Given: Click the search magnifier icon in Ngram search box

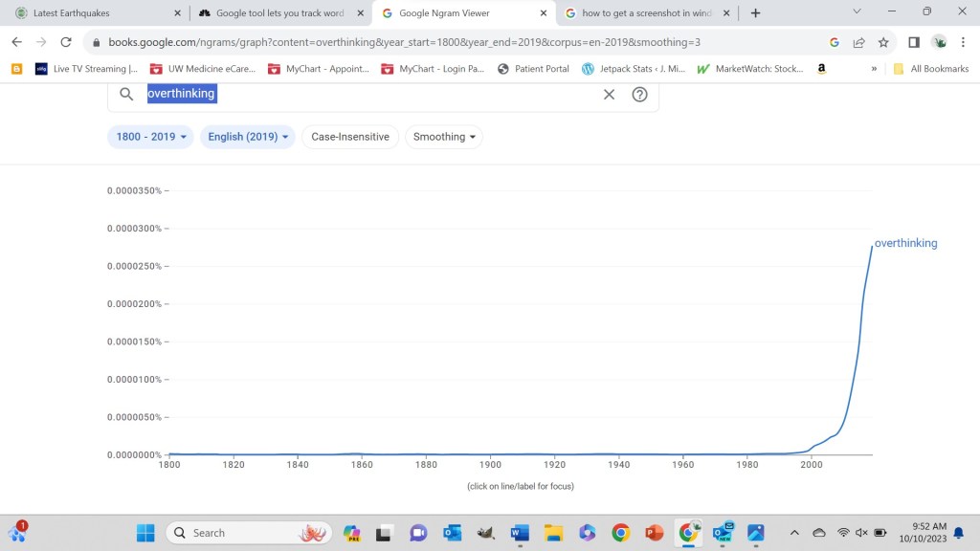Looking at the screenshot, I should click(126, 94).
